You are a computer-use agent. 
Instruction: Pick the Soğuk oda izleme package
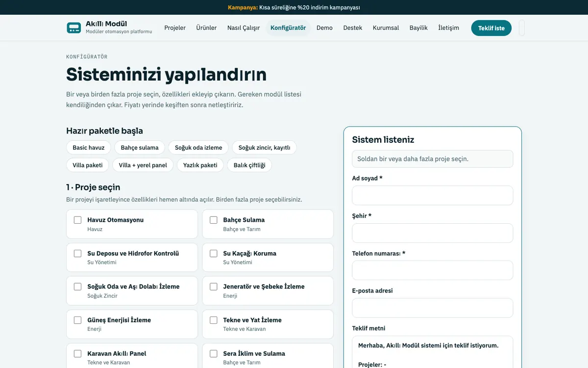[198, 148]
